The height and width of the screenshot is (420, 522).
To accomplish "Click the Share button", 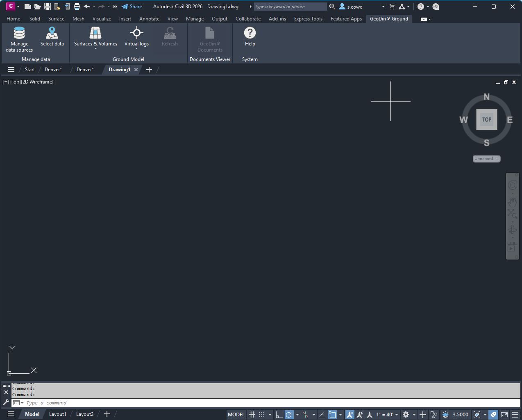I will [x=132, y=7].
